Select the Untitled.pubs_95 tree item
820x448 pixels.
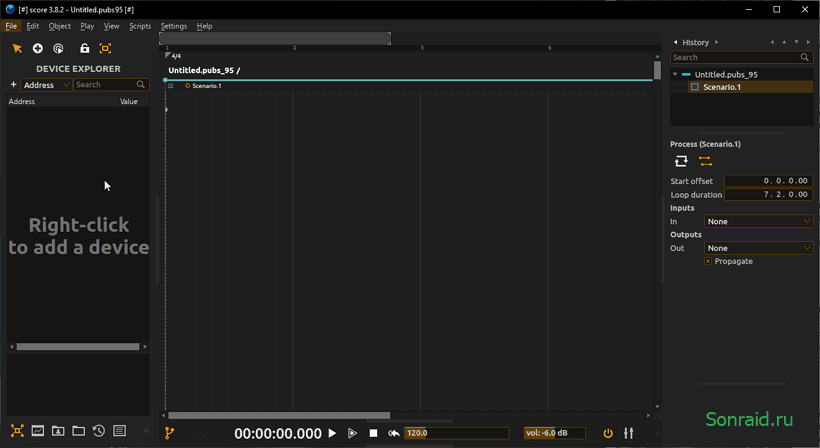[726, 74]
